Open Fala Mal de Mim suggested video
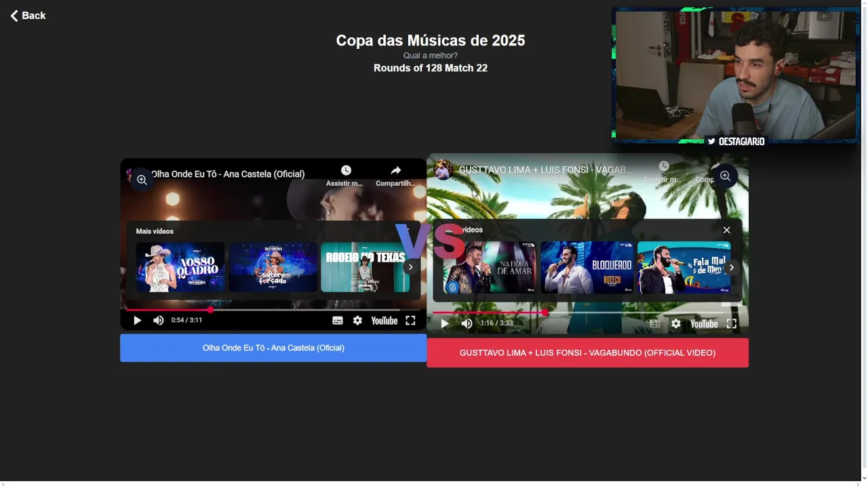The image size is (868, 488). 684,268
